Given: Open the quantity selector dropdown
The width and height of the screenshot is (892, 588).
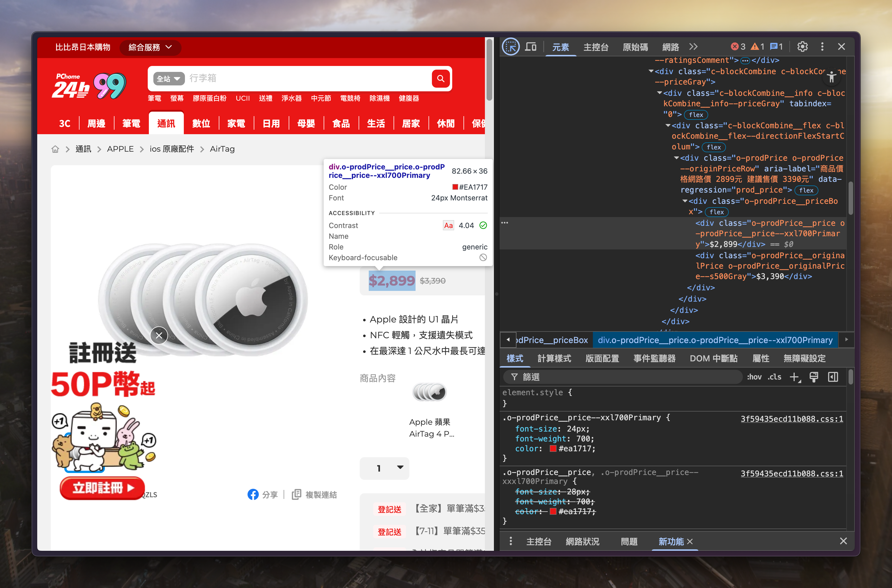Looking at the screenshot, I should [x=385, y=468].
